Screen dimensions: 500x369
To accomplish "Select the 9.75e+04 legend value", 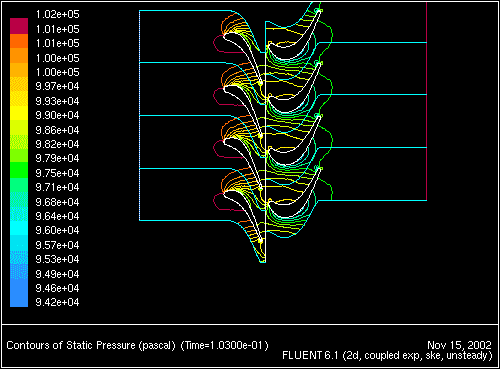I will 57,173.
